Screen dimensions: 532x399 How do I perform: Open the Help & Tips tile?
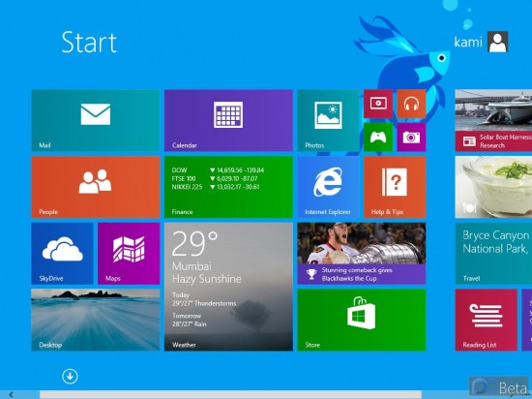[x=395, y=187]
